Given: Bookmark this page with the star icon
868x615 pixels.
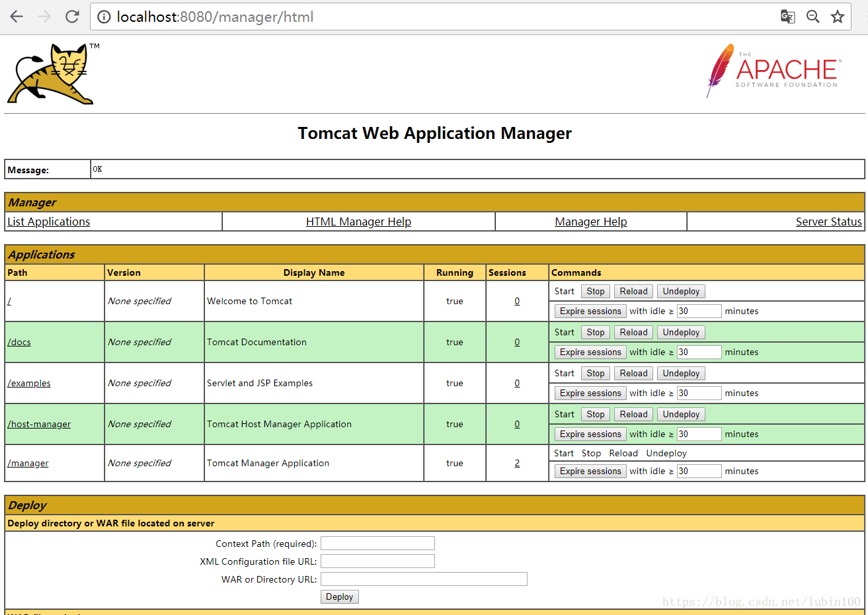Looking at the screenshot, I should click(x=838, y=17).
